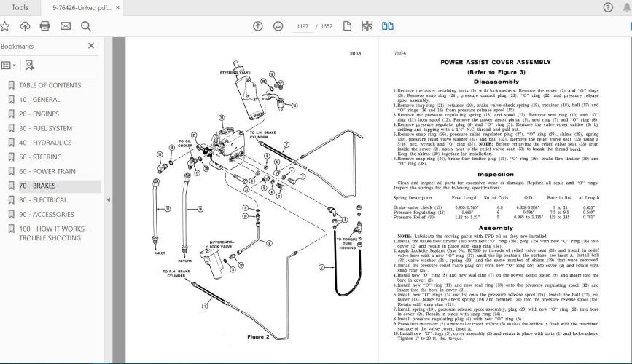Switch to the Tools tab
This screenshot has width=632, height=364.
[20, 7]
